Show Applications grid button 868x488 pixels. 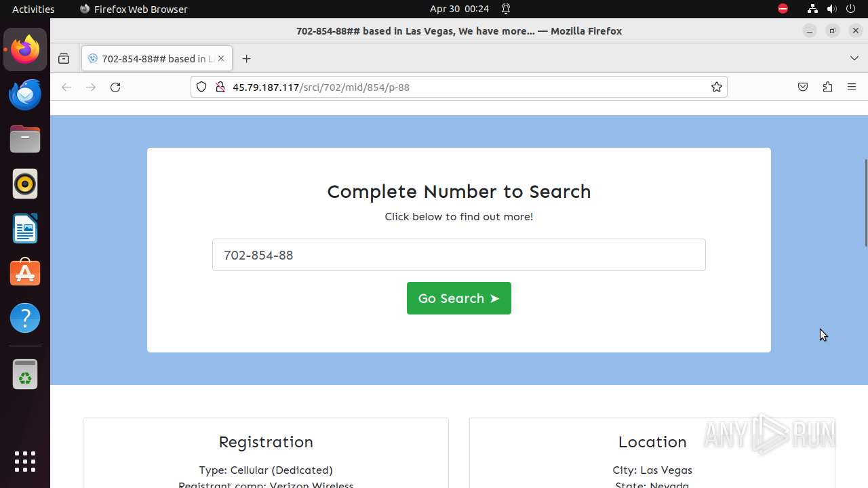coord(25,462)
